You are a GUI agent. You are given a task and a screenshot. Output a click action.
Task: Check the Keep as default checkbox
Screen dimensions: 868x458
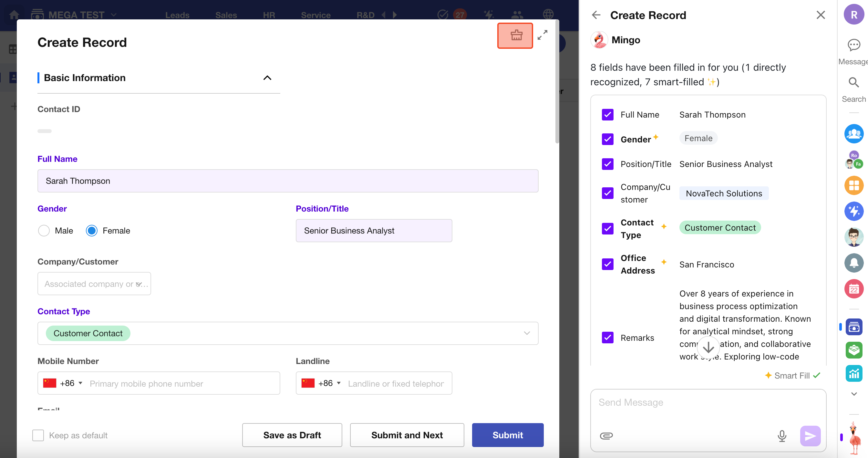coord(38,435)
